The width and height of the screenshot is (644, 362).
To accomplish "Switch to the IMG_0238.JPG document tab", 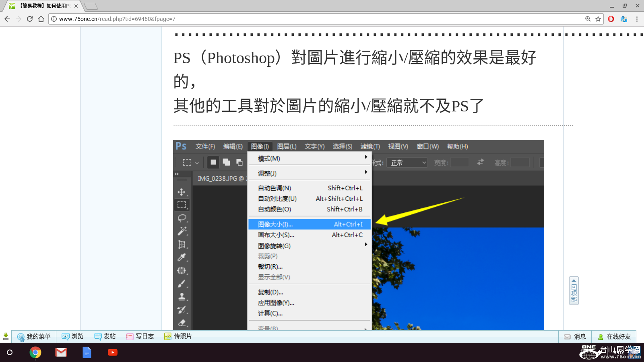I will click(221, 179).
